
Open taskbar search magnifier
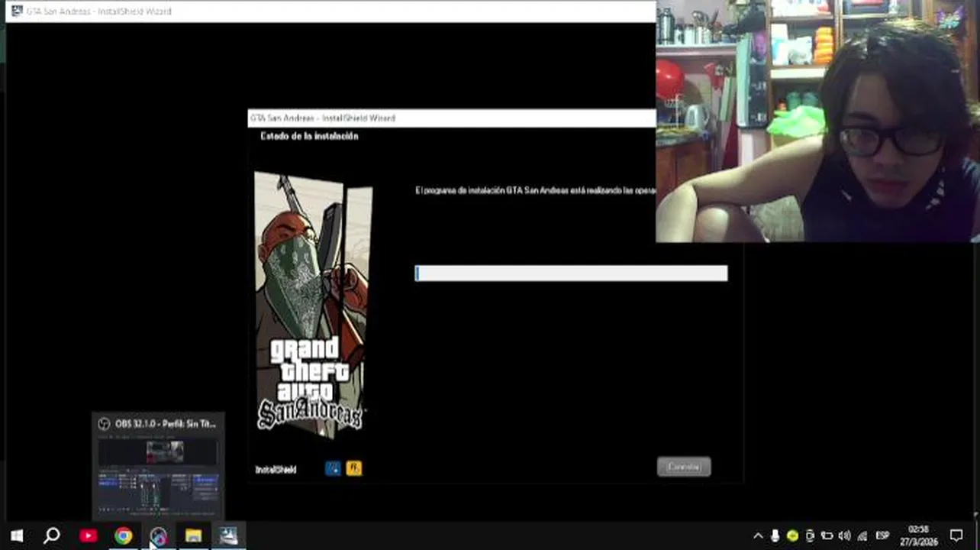(52, 535)
